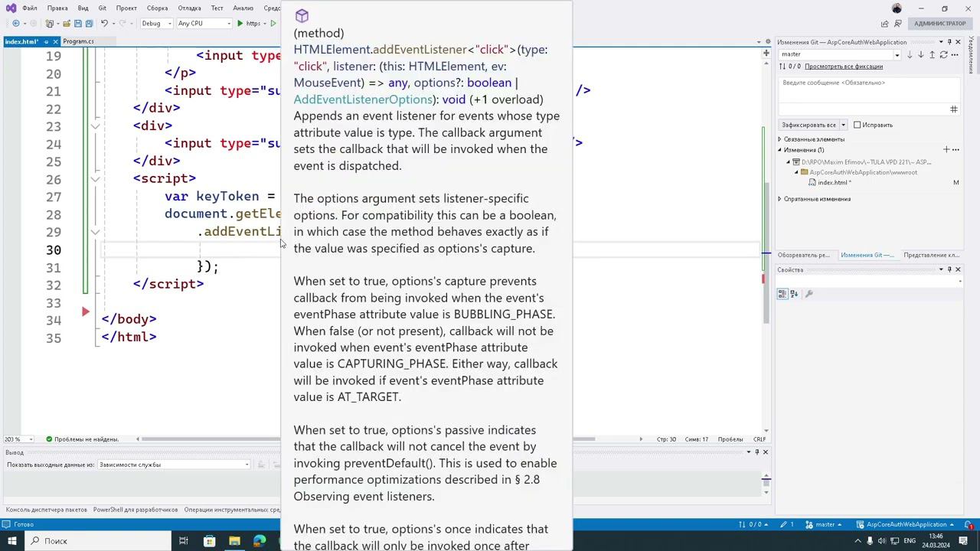Click the Проблемы не найдены status

tap(82, 439)
